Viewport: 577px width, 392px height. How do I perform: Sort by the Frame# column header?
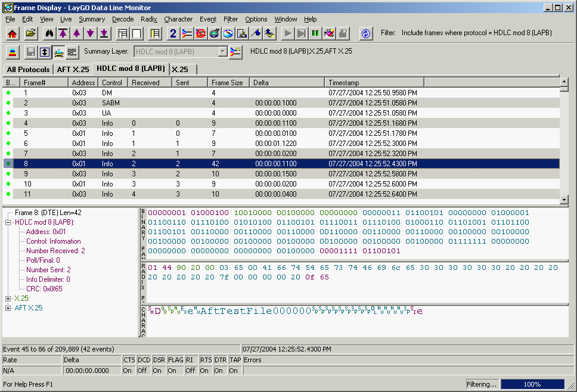click(44, 83)
